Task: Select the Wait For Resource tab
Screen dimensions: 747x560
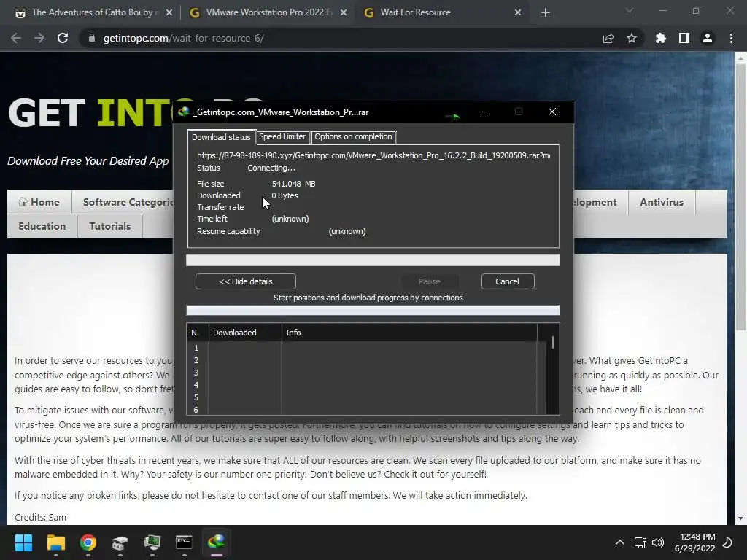Action: 443,12
